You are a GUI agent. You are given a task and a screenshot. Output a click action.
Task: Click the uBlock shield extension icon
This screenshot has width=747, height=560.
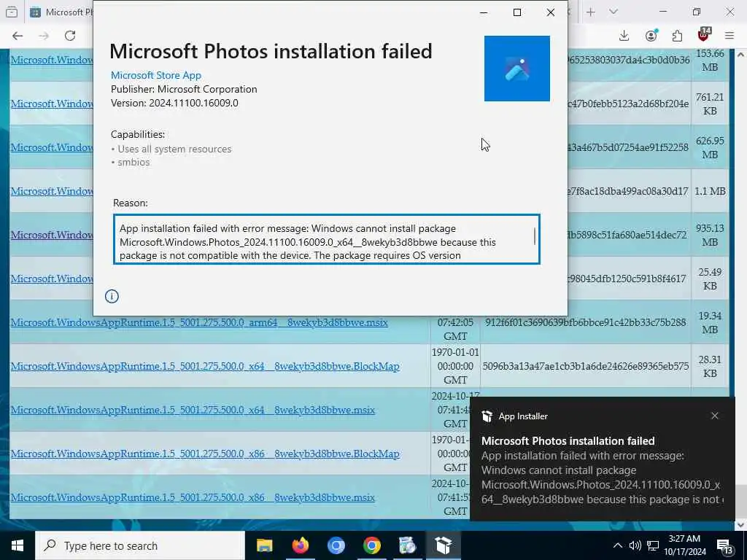(x=704, y=34)
